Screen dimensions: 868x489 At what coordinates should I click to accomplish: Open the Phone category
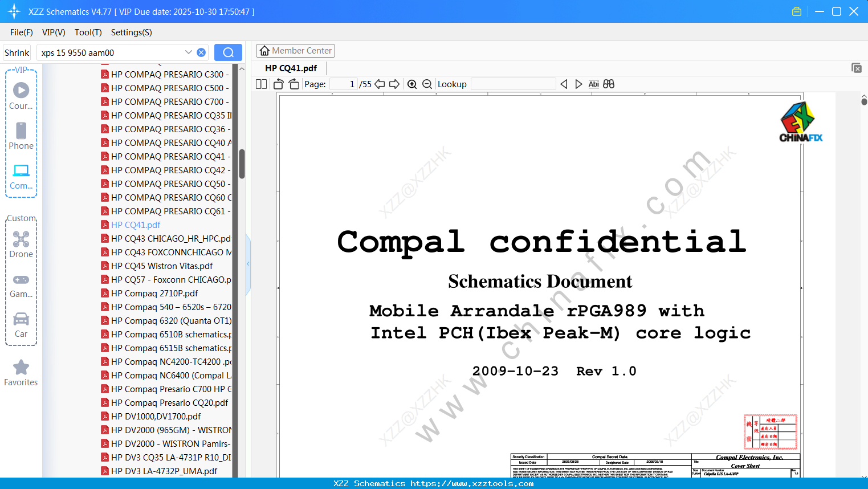coord(21,136)
